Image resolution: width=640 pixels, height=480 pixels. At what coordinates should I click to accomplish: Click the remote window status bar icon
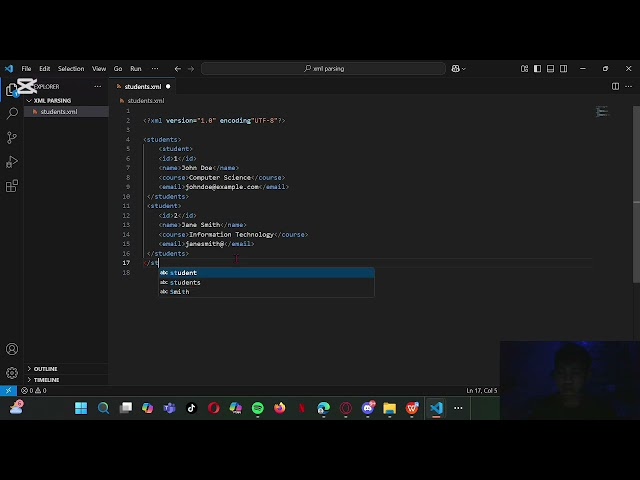[x=8, y=391]
